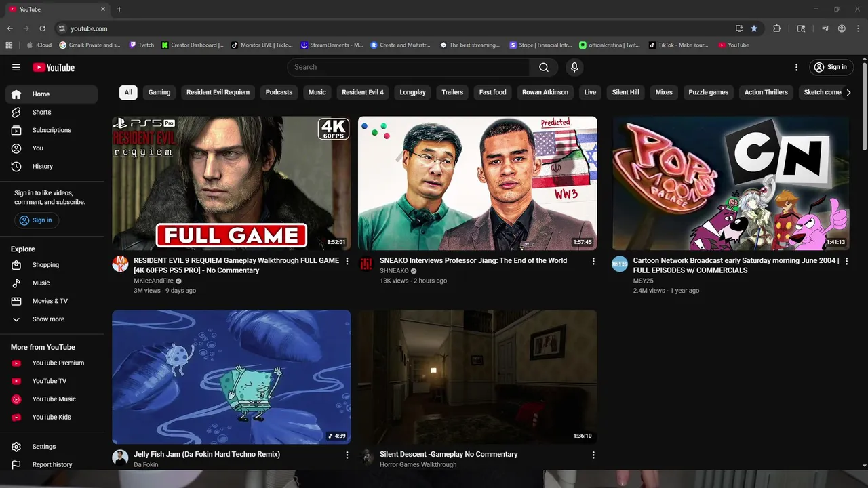Open YouTube Music in sidebar

52,399
